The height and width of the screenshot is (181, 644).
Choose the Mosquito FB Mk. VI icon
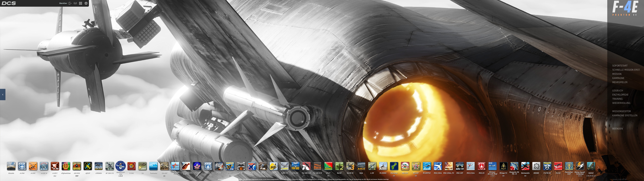pyautogui.click(x=514, y=166)
